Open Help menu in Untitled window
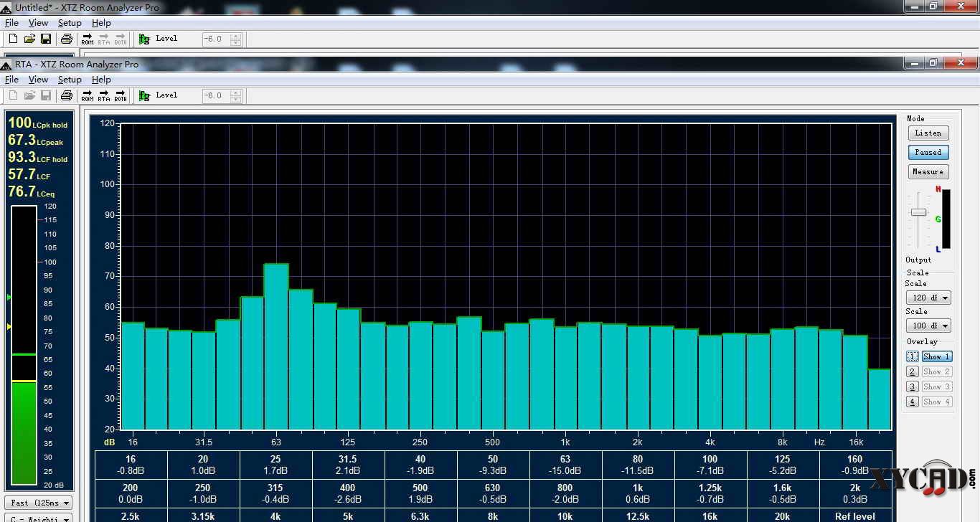The width and height of the screenshot is (980, 522). 101,23
